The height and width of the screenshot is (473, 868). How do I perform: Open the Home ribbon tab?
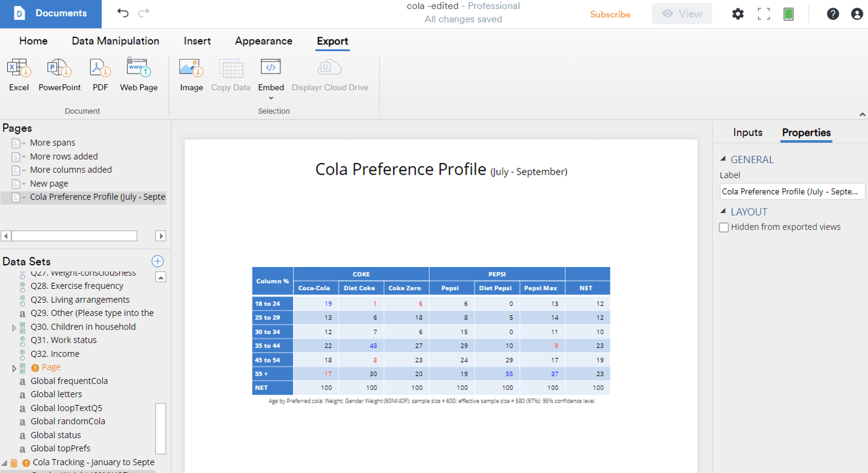coord(33,41)
